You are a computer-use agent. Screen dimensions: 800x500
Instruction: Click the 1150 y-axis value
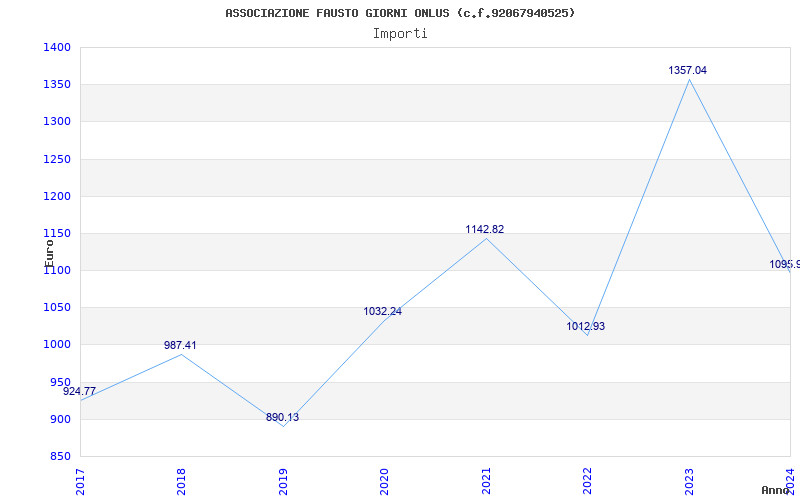tap(57, 233)
